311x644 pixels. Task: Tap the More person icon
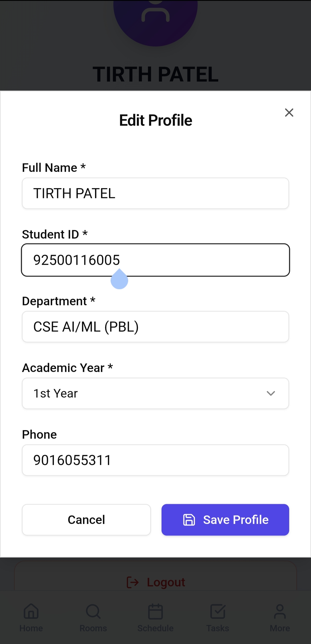[x=280, y=611]
